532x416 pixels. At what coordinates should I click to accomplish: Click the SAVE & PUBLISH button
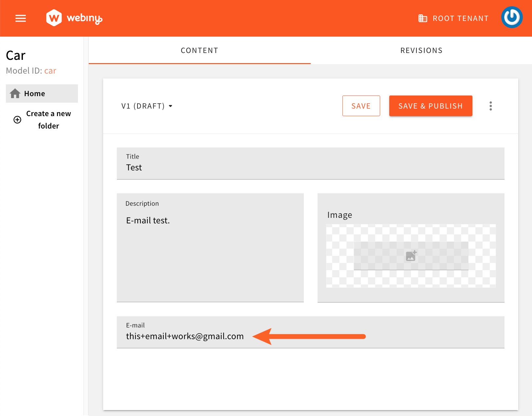click(431, 106)
